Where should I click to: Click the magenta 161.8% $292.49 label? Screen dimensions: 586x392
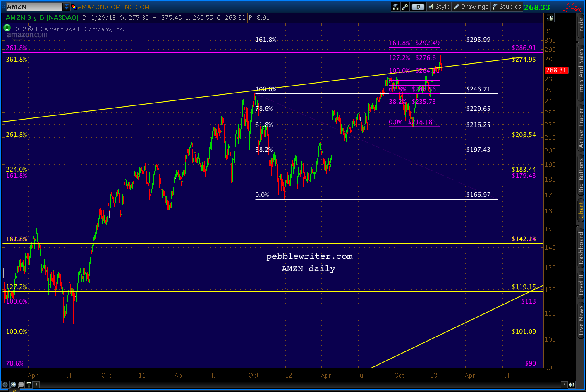click(x=414, y=43)
